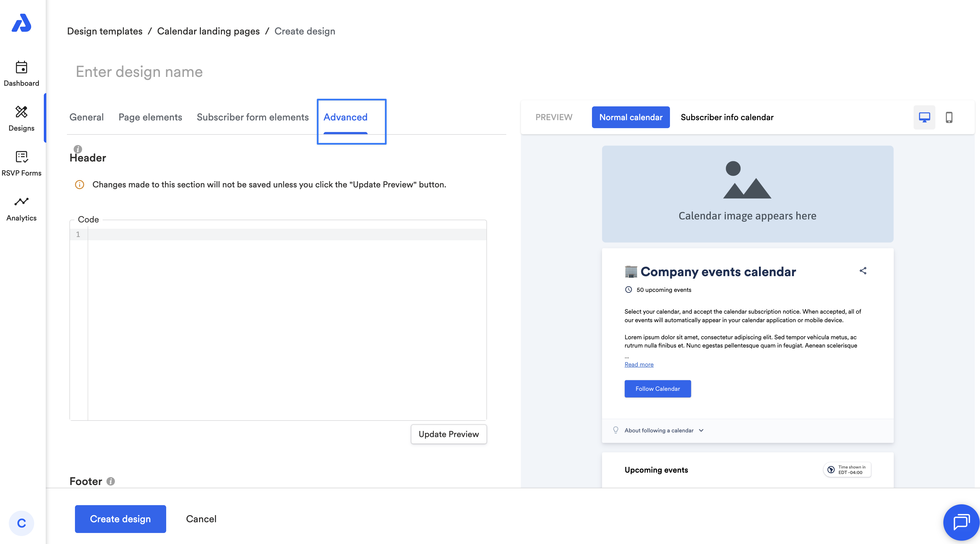Click the Footer info tooltip icon
This screenshot has height=544, width=980.
[111, 481]
